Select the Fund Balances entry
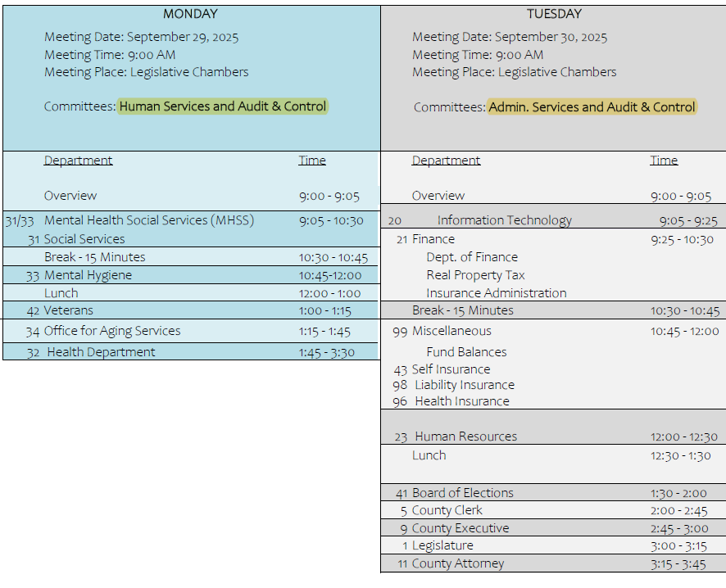This screenshot has width=726, height=588. click(466, 352)
